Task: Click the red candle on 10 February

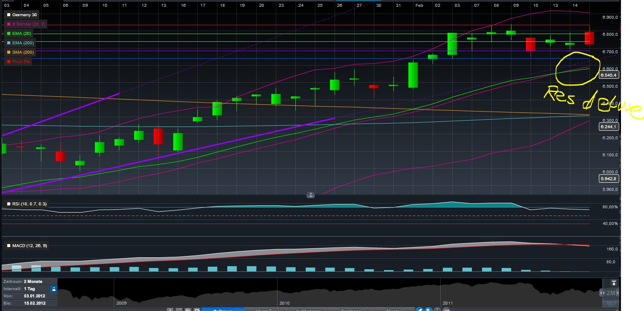Action: coord(531,44)
